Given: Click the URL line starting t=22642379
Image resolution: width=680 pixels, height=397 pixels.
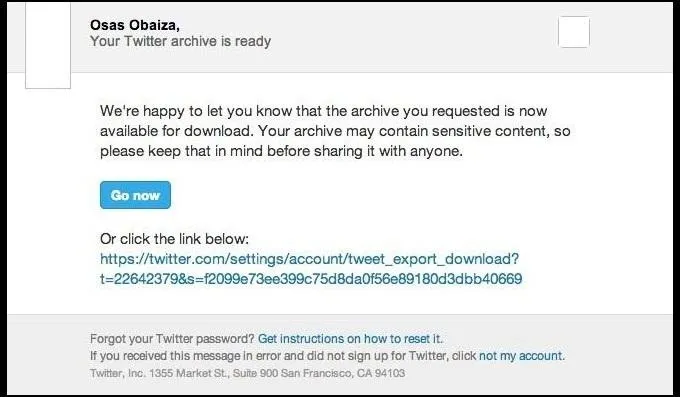Looking at the screenshot, I should [311, 279].
